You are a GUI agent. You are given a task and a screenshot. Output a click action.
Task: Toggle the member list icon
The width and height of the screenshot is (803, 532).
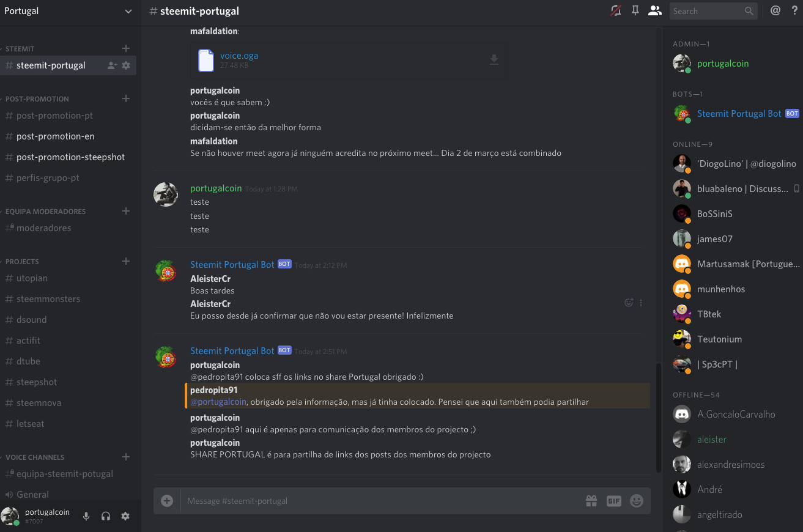(655, 10)
